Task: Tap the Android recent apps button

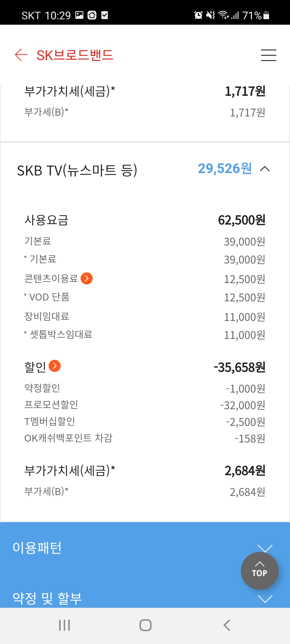Action: (x=64, y=625)
